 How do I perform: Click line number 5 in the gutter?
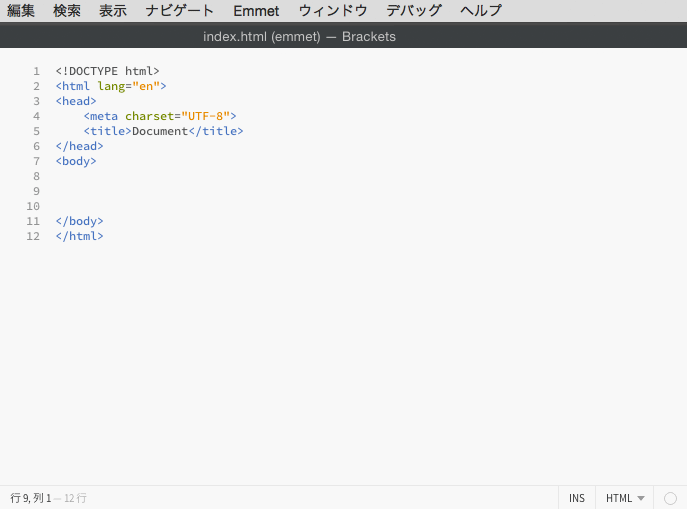coord(36,131)
